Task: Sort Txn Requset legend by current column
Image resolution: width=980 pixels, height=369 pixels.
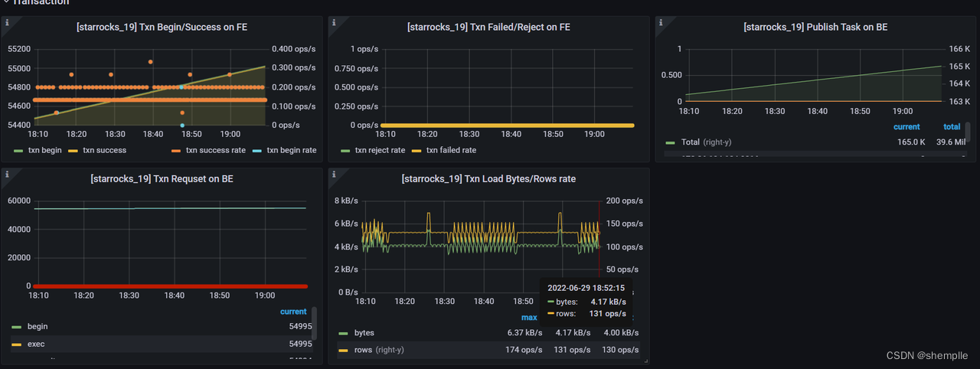Action: 293,312
